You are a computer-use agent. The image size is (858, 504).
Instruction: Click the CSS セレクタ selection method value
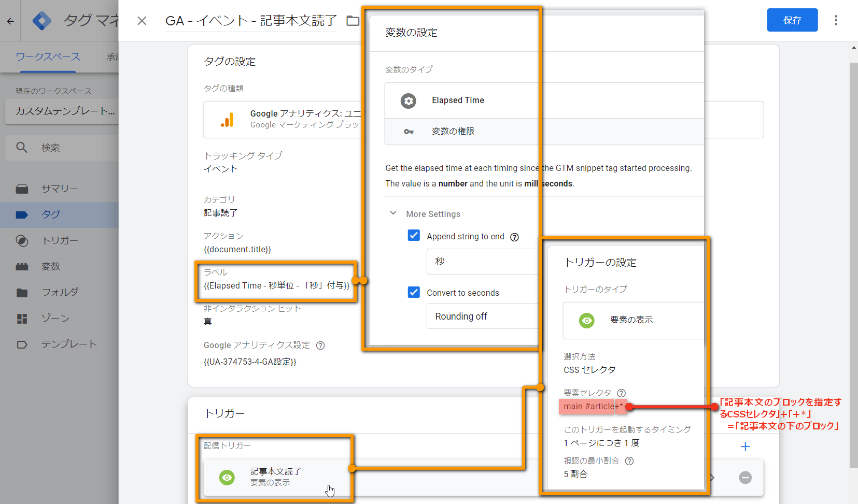(x=589, y=370)
